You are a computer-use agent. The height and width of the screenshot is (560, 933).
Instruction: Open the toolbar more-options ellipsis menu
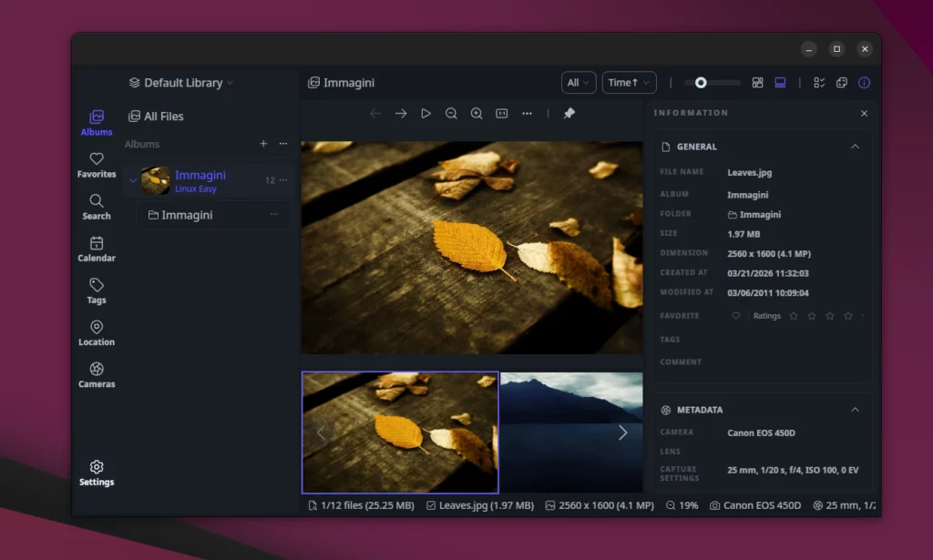coord(527,113)
